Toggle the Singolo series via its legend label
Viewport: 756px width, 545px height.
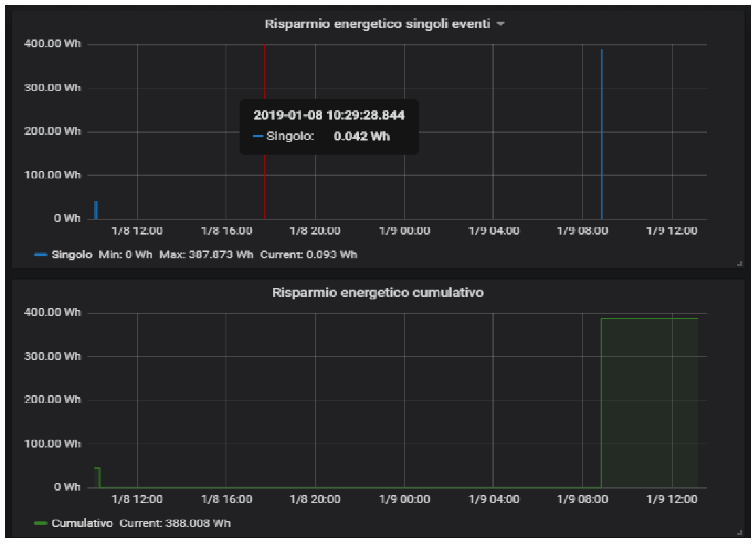pyautogui.click(x=72, y=255)
